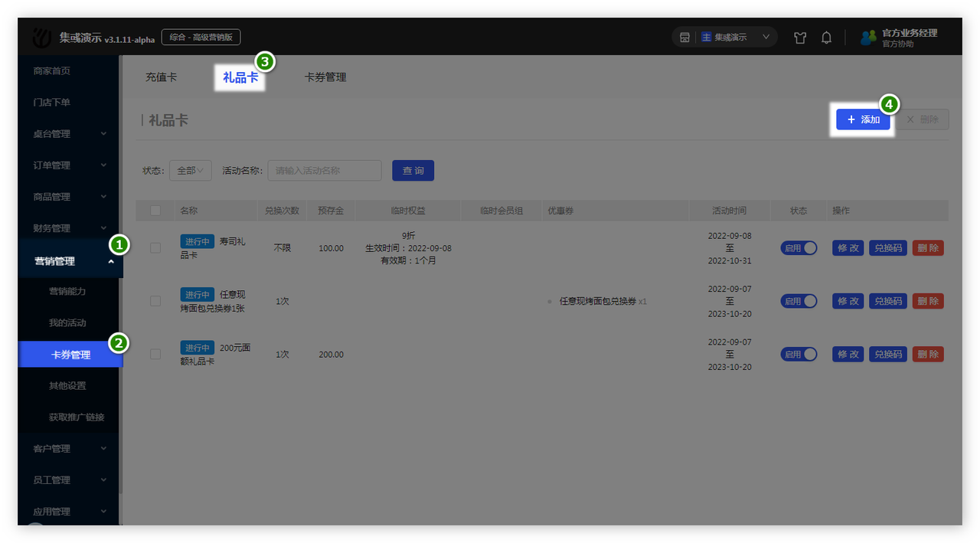The width and height of the screenshot is (980, 543).
Task: Click the 查询 button
Action: [413, 170]
